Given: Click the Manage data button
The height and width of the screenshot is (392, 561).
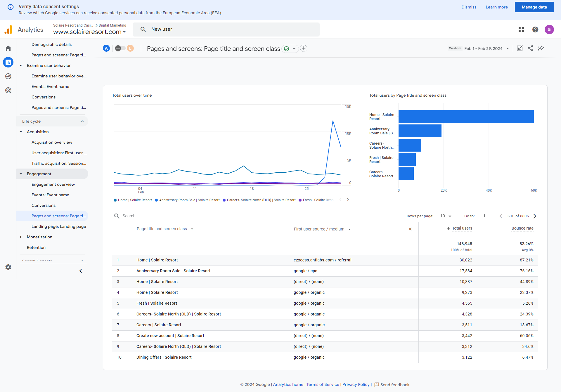Looking at the screenshot, I should 534,7.
